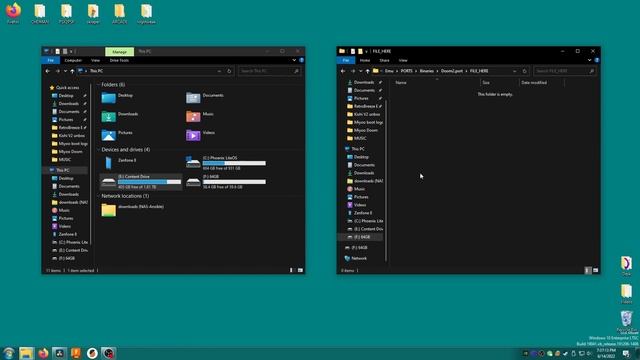Image resolution: width=640 pixels, height=360 pixels.
Task: Select Network in FILE_HERE window sidebar
Action: pos(356,258)
